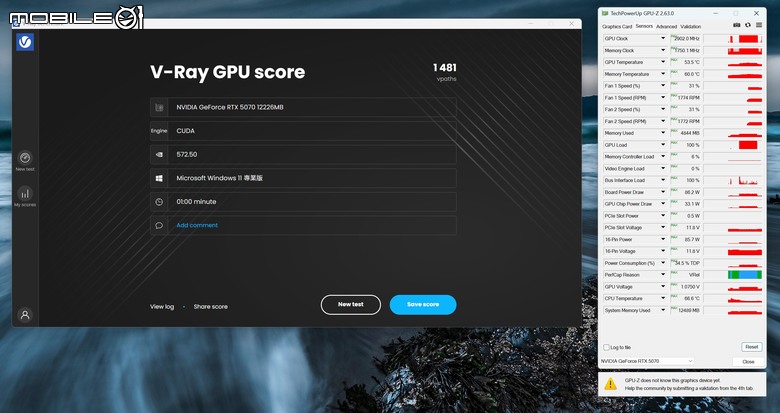Click the System Memory Used 12489 MB value
Image resolution: width=780 pixels, height=413 pixels.
click(685, 310)
